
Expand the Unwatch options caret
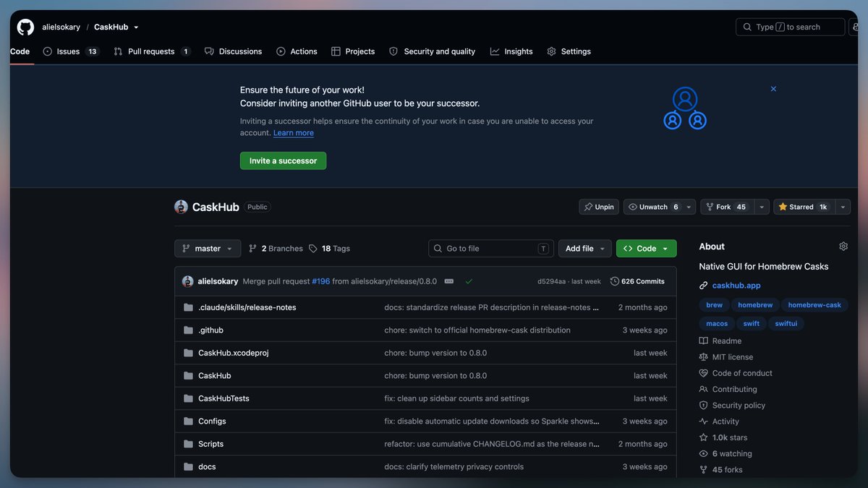(x=689, y=207)
